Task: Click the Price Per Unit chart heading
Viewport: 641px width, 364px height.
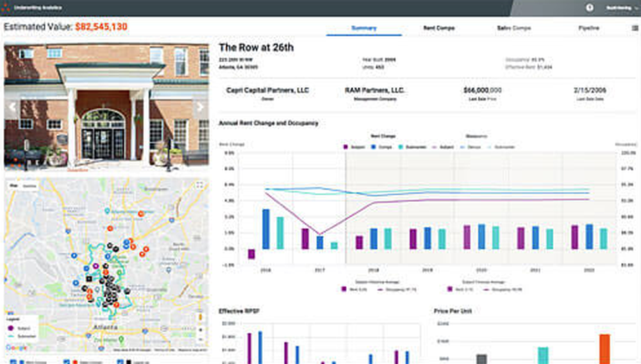Action: 453,311
